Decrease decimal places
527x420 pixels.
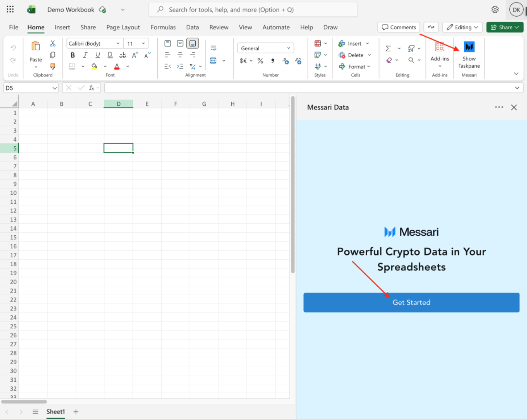[298, 61]
